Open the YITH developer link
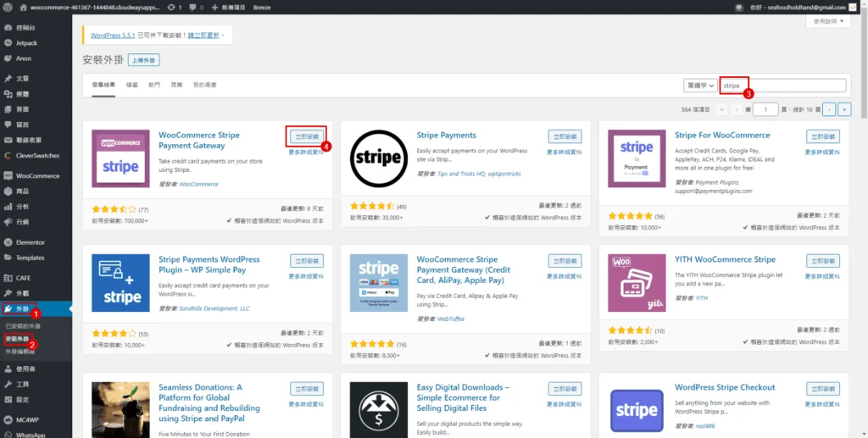Viewport: 868px width, 438px height. tap(701, 298)
